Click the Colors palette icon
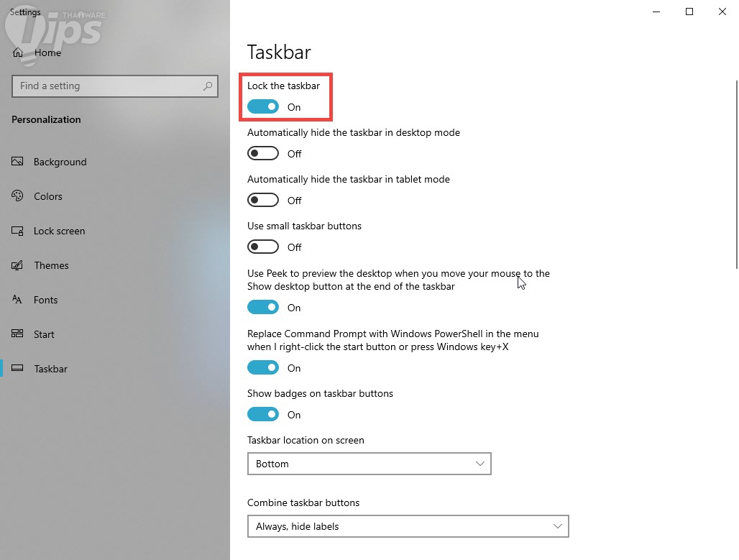This screenshot has height=560, width=739. click(18, 196)
